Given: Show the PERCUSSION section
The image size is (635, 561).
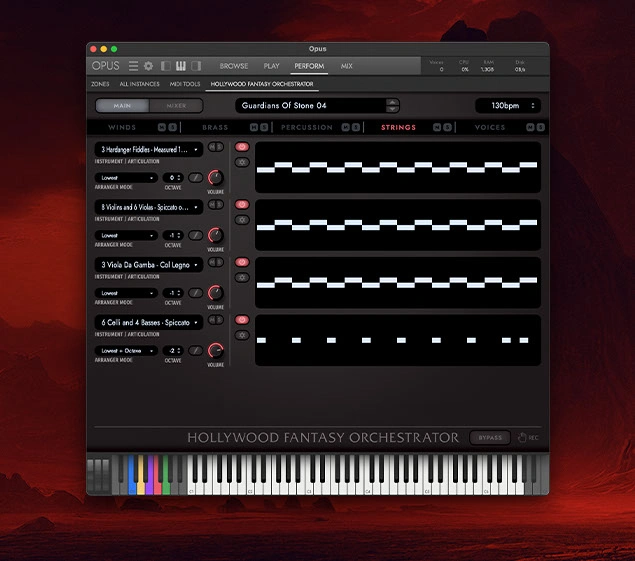Looking at the screenshot, I should 307,127.
